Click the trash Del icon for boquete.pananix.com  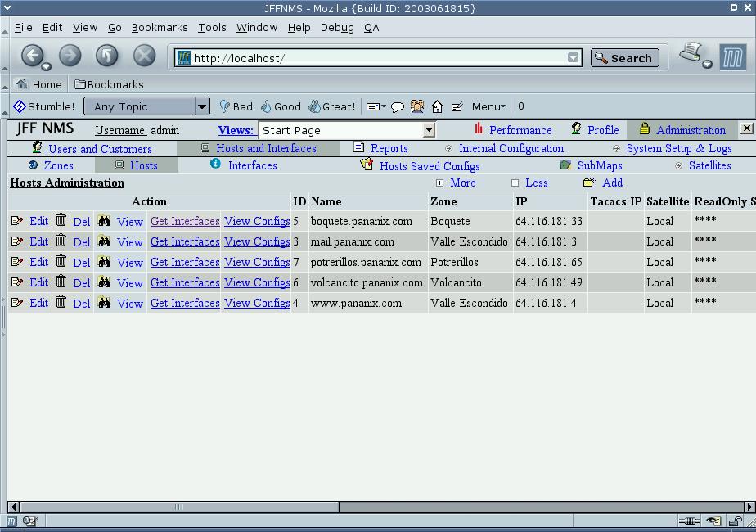tap(61, 220)
